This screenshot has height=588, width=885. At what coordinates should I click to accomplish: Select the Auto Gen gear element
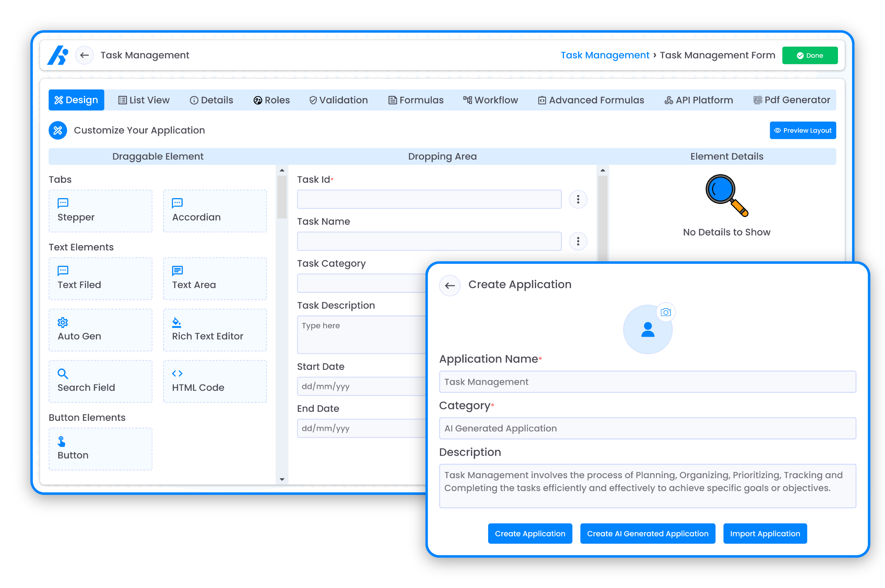click(100, 329)
